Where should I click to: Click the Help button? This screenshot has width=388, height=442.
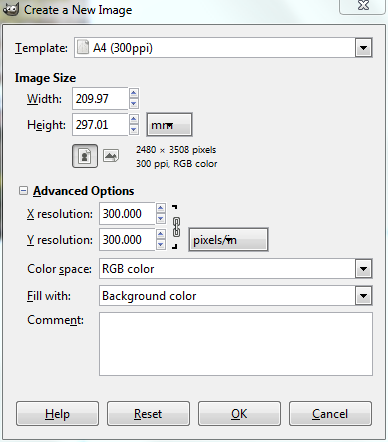click(57, 414)
